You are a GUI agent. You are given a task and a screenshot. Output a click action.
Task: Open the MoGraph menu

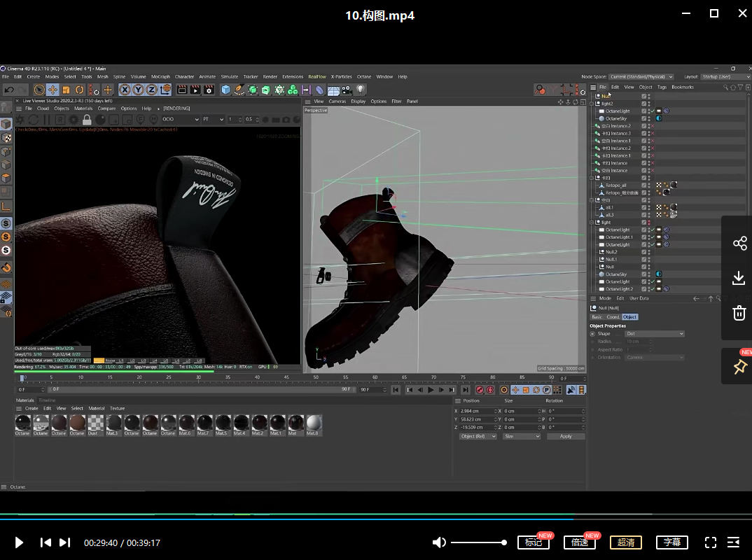(160, 77)
